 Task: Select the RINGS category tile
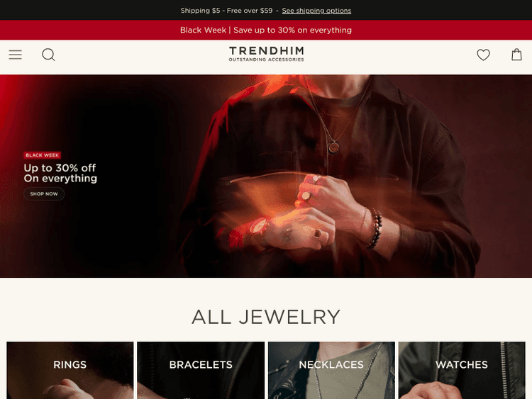tap(70, 370)
